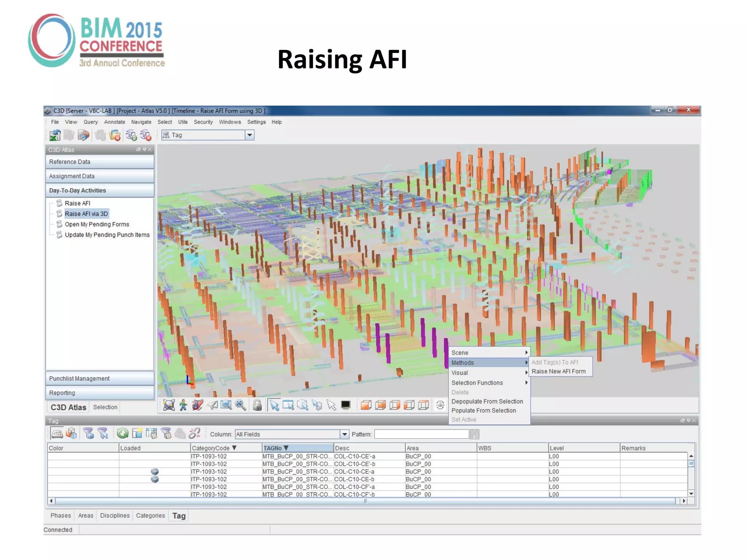This screenshot has width=747, height=560.
Task: Click the 3D green checkmark icon
Action: (x=131, y=135)
